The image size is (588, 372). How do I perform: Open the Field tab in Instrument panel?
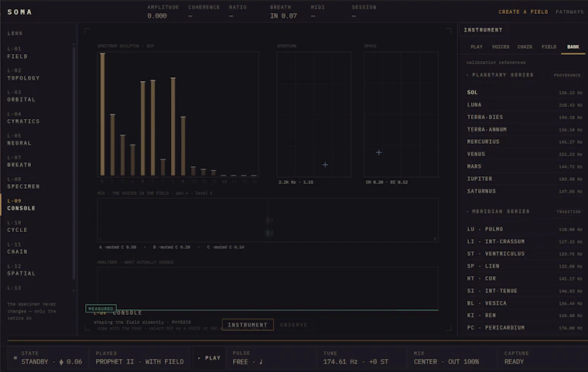click(549, 47)
